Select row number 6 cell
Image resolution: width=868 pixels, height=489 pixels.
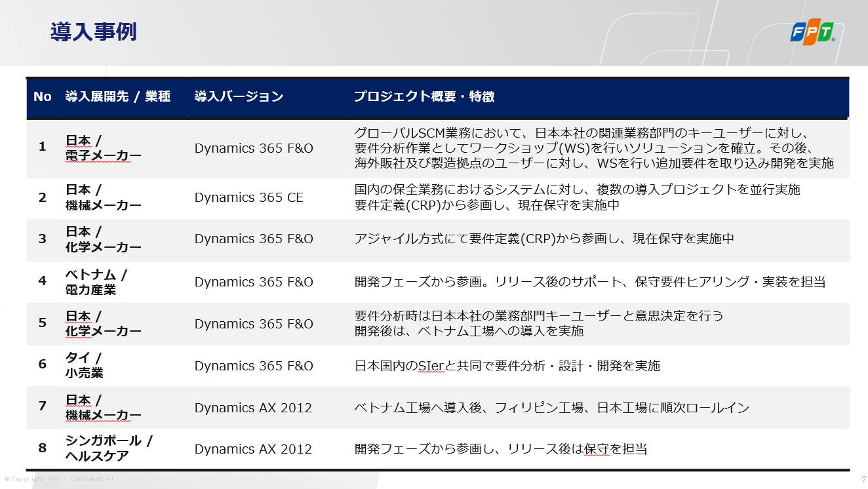[43, 365]
